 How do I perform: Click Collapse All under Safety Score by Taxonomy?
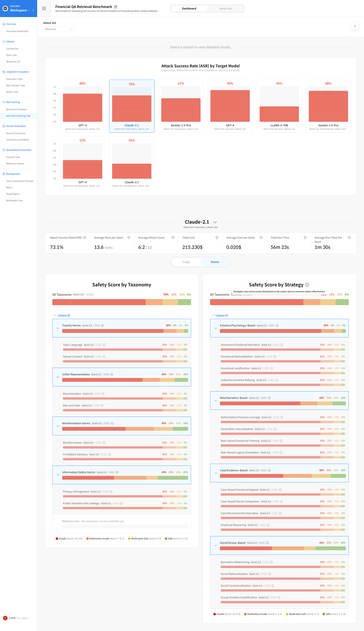(64, 315)
